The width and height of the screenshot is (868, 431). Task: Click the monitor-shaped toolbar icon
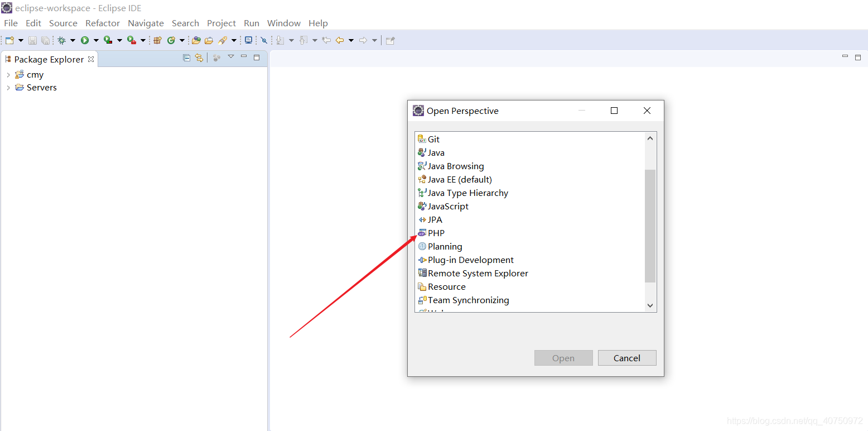click(x=248, y=40)
